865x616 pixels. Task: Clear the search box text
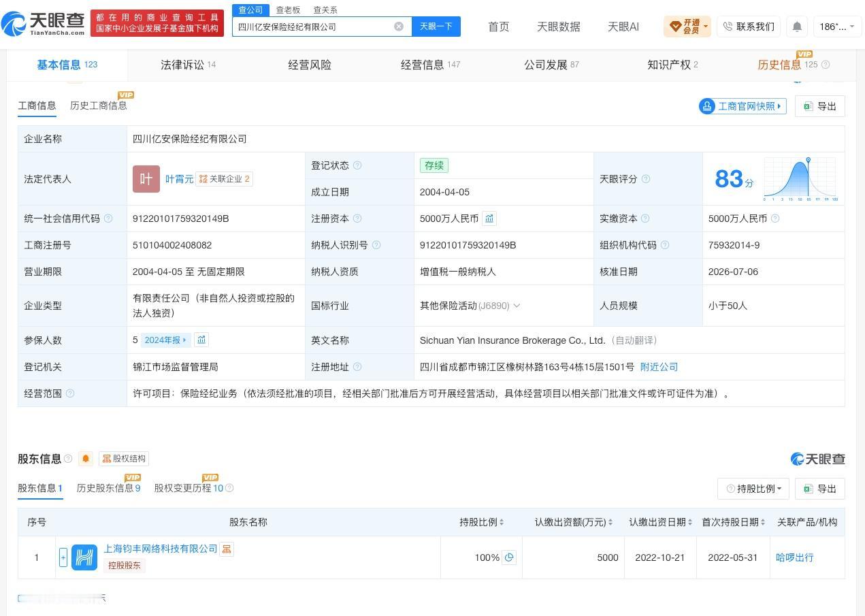click(x=399, y=27)
